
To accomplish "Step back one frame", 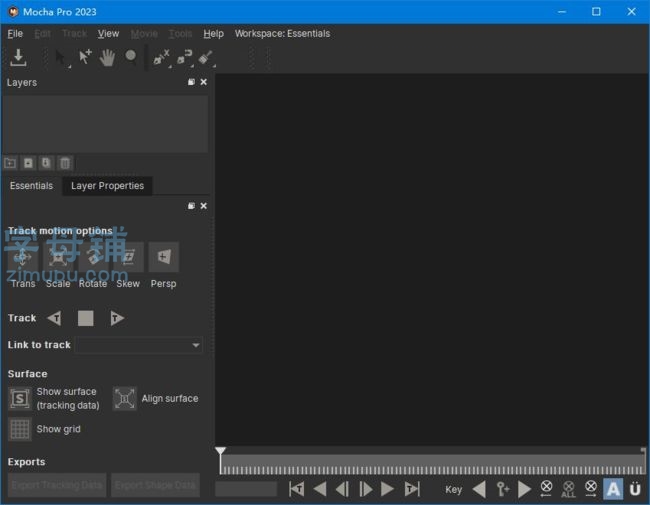I will pos(342,490).
